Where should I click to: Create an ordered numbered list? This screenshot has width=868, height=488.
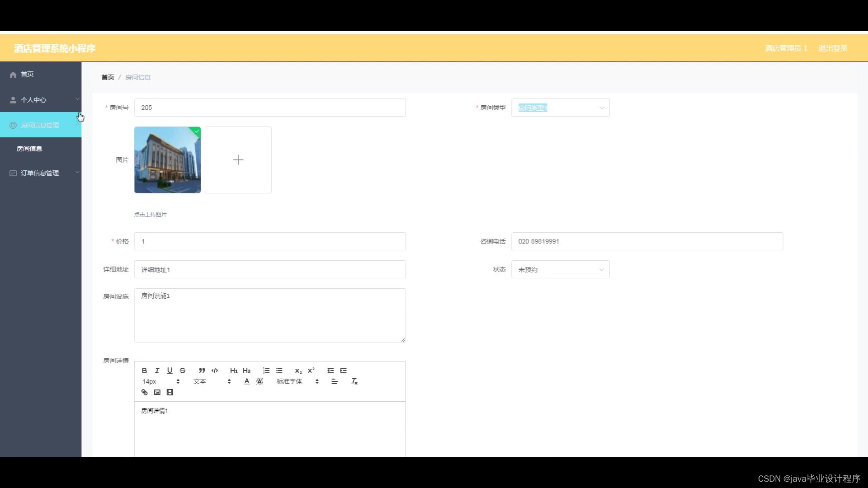(x=266, y=371)
